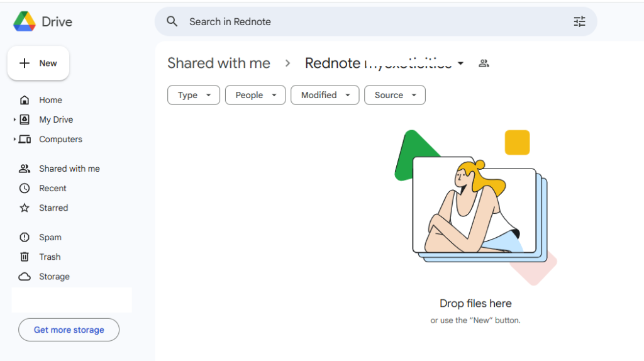This screenshot has width=644, height=361.
Task: Go to Recent files
Action: 52,188
